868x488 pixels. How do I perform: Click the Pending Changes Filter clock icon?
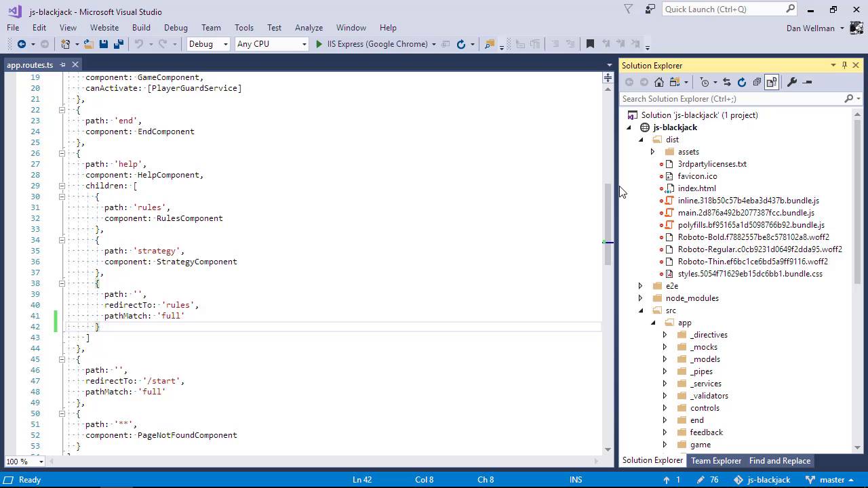click(x=705, y=82)
